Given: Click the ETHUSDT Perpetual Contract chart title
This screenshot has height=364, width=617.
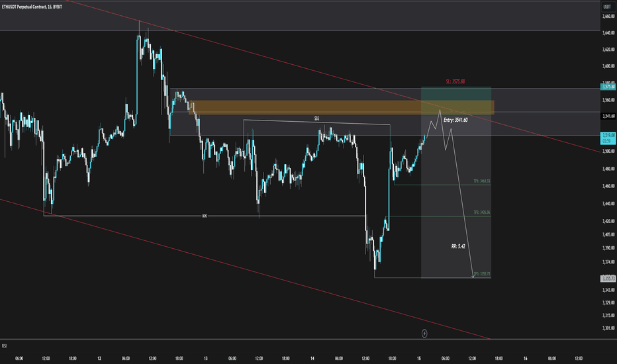Looking at the screenshot, I should [32, 7].
